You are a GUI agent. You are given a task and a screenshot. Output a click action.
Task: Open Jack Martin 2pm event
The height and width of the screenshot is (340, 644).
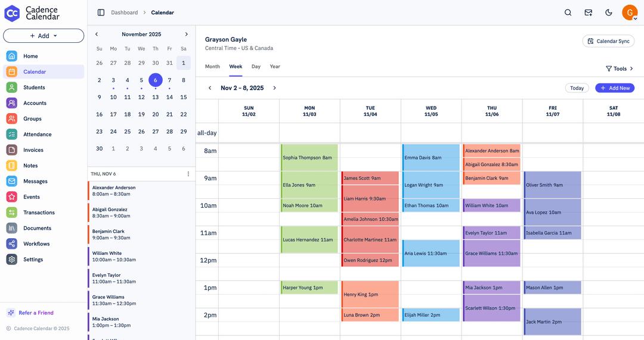pyautogui.click(x=552, y=322)
